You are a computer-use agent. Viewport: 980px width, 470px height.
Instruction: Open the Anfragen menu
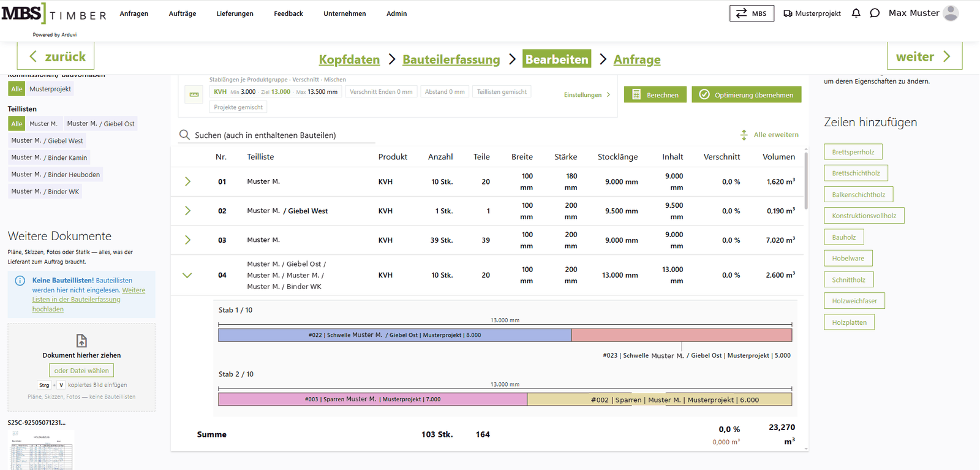pos(134,13)
